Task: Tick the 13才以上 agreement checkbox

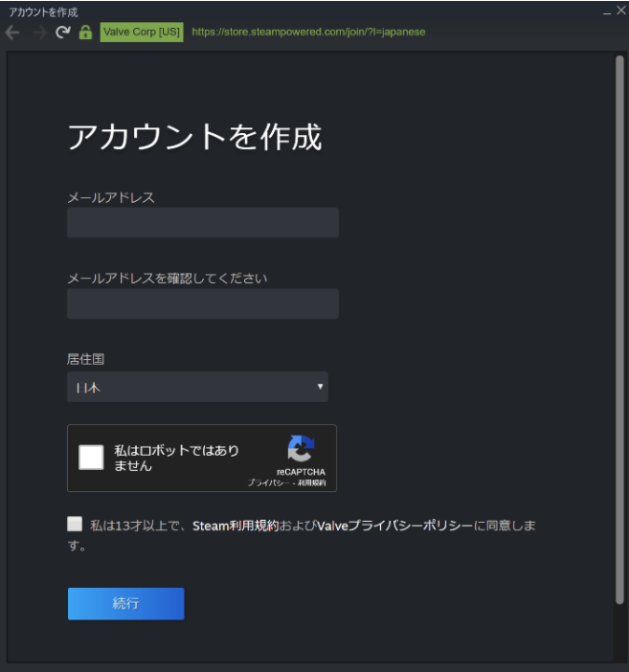Action: pos(75,524)
